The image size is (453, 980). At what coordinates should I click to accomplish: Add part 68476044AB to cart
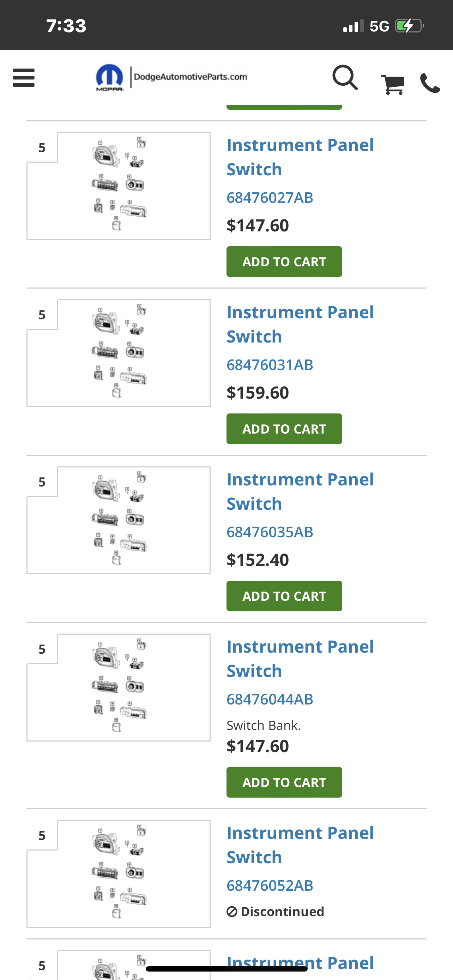tap(284, 782)
